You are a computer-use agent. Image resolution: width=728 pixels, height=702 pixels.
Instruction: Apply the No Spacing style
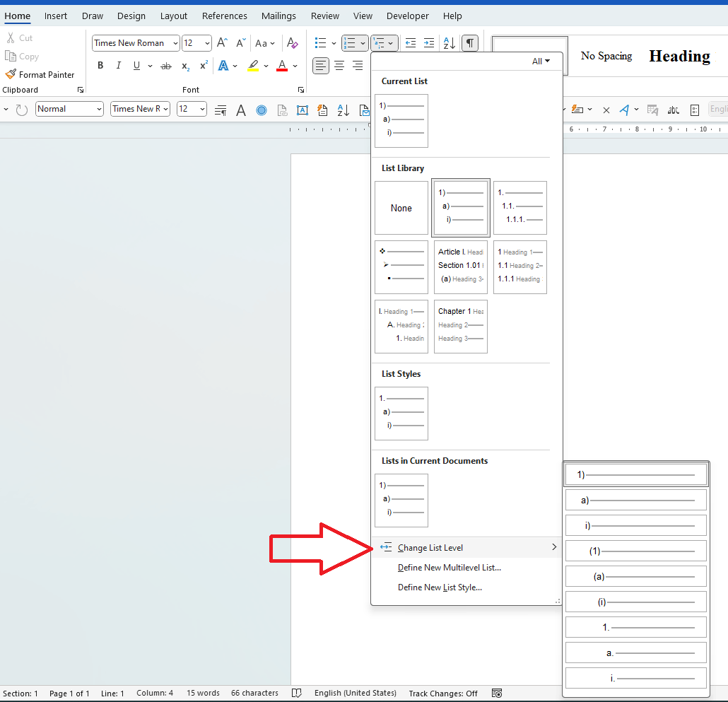[x=606, y=56]
